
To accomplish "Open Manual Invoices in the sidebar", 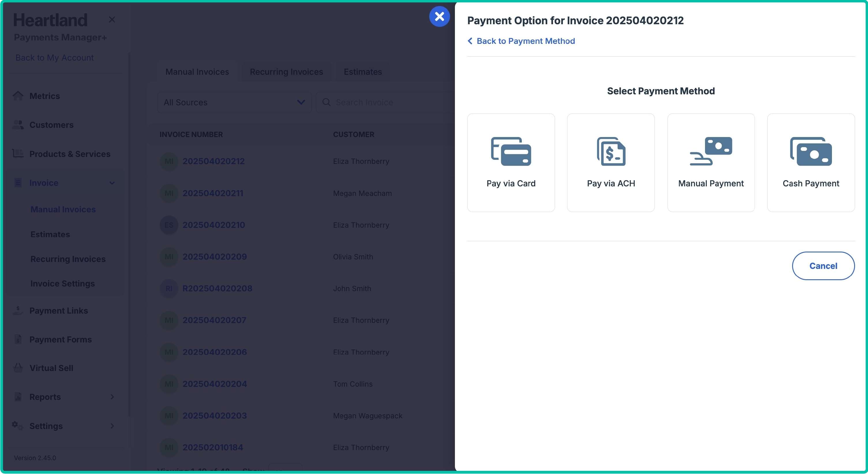I will coord(63,209).
